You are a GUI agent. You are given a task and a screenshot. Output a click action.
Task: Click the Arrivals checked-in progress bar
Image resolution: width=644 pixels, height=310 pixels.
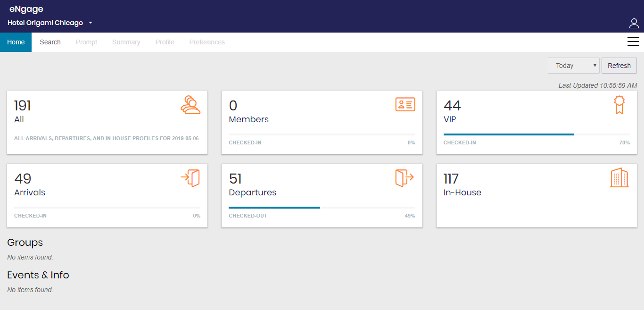point(107,208)
